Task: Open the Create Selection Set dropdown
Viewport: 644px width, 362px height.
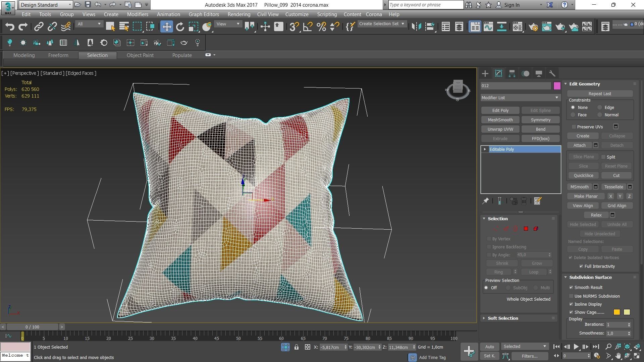Action: (x=382, y=24)
